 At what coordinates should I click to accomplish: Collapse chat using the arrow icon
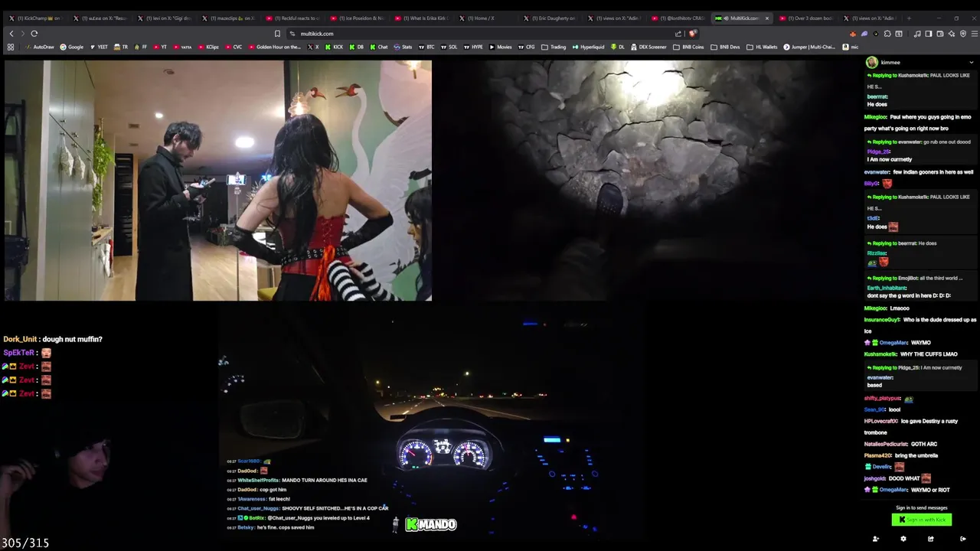[963, 539]
